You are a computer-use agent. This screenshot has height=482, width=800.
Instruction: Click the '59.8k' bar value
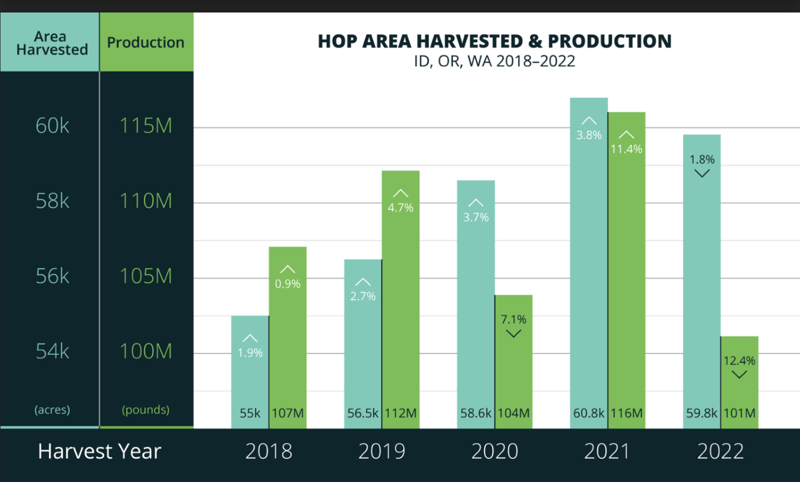tap(702, 413)
